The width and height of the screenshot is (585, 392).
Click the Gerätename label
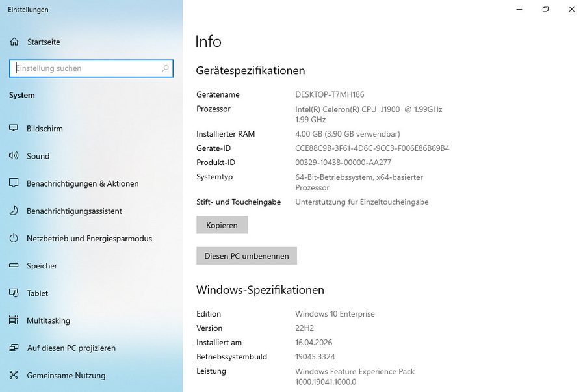tap(218, 94)
